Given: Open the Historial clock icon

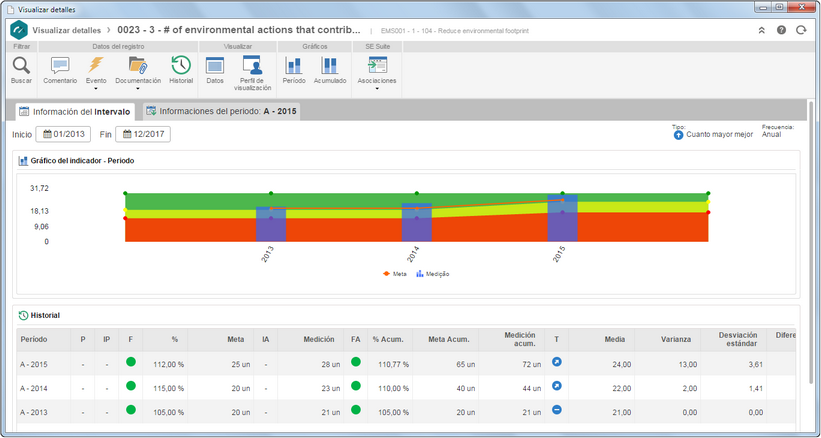Looking at the screenshot, I should (181, 65).
